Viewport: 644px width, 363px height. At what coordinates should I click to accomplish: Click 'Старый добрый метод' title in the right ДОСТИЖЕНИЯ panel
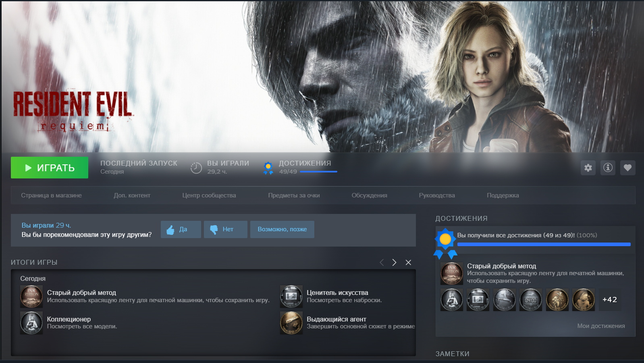click(x=502, y=266)
